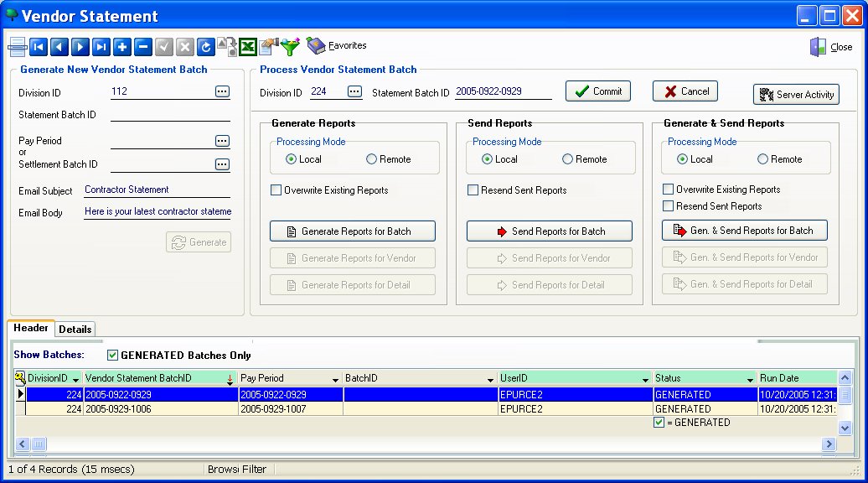Select the Header tab

(31, 329)
